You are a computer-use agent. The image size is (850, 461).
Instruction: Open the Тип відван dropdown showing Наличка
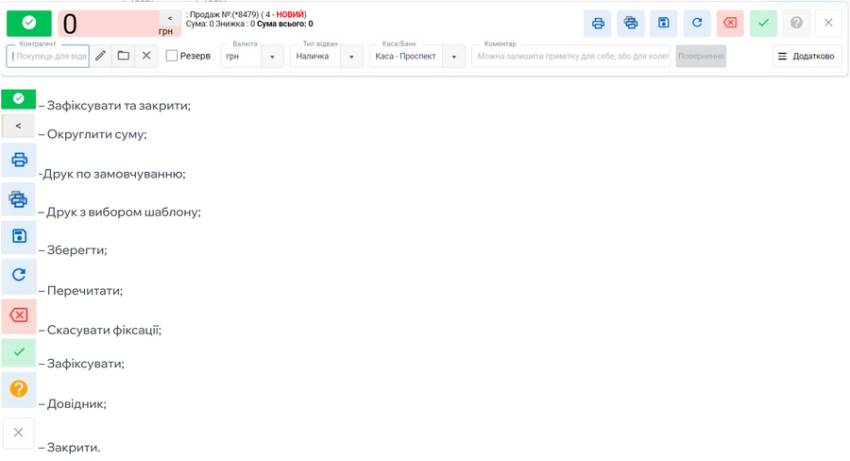point(351,57)
